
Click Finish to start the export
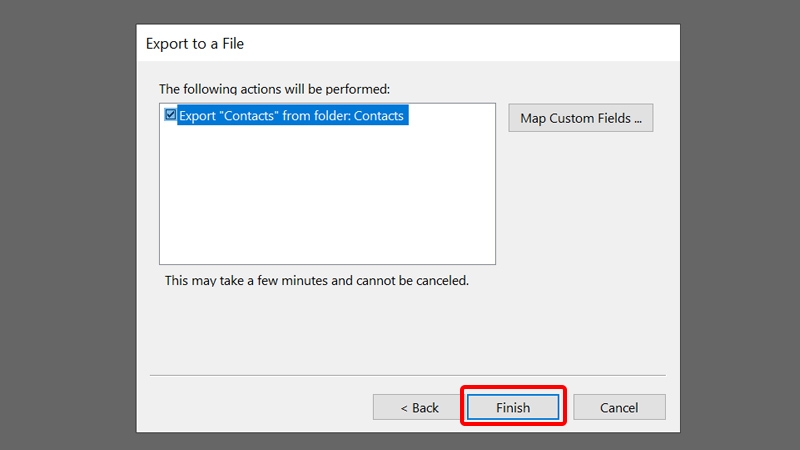(x=513, y=407)
